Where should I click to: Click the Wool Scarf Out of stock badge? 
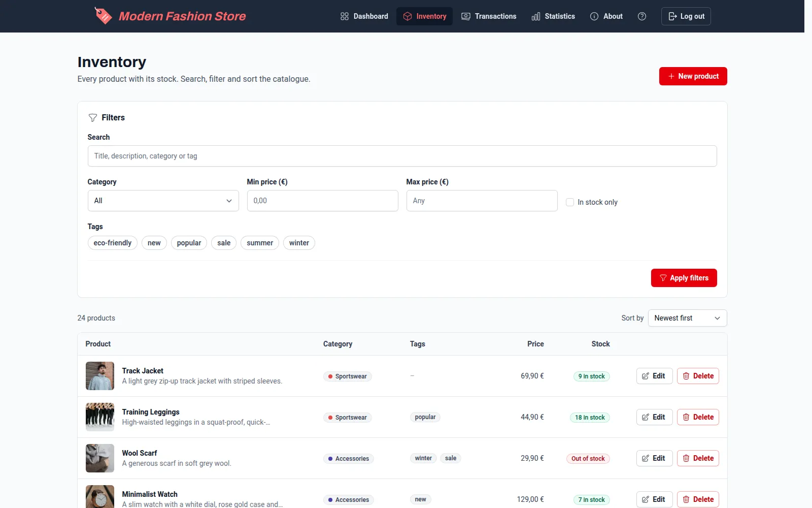(x=588, y=459)
